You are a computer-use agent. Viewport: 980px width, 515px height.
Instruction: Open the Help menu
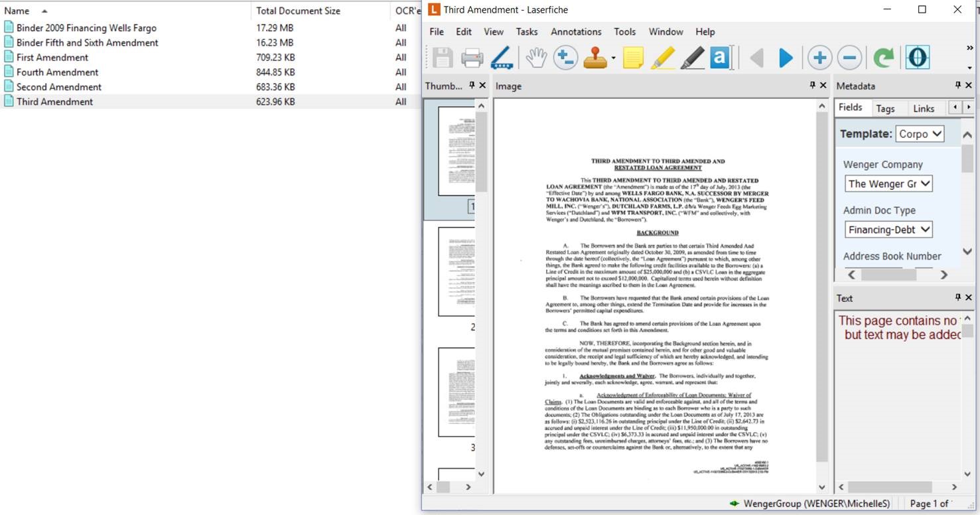pos(705,31)
